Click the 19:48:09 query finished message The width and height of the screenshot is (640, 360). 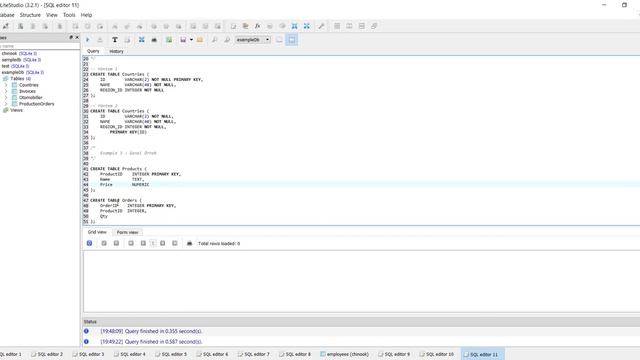[151, 331]
